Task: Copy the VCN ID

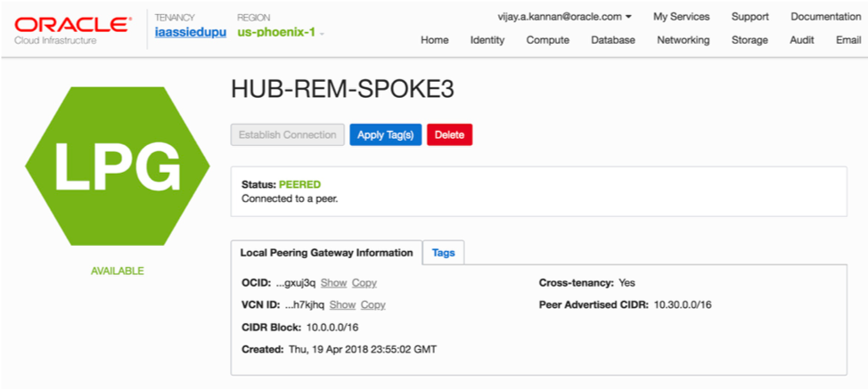Action: point(373,304)
